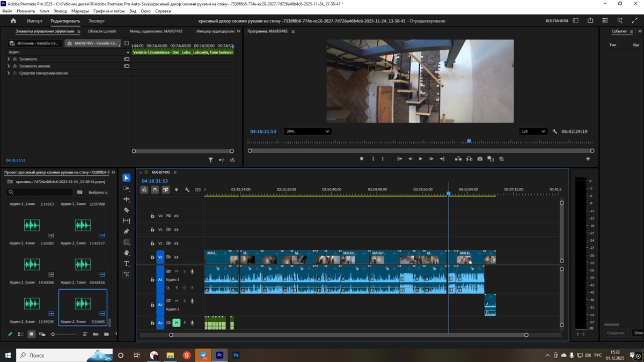This screenshot has width=644, height=362.
Task: Select the Type (text) tool
Action: [x=126, y=263]
